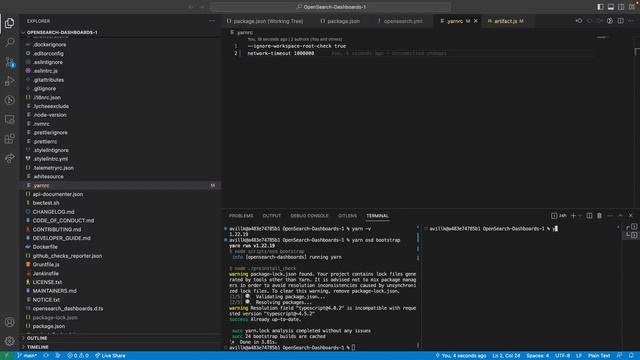Open the Live Share activity bar icon

[10, 158]
